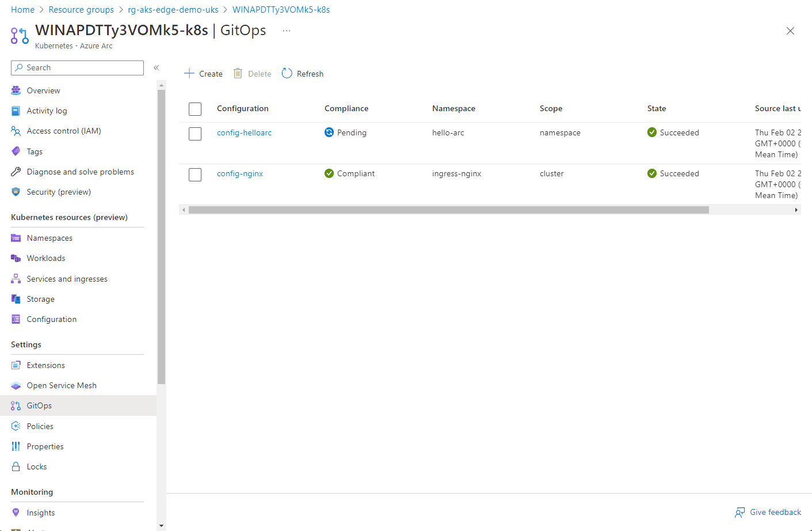The height and width of the screenshot is (531, 812).
Task: Click the Diagnose and solve problems wrench icon
Action: click(x=16, y=172)
